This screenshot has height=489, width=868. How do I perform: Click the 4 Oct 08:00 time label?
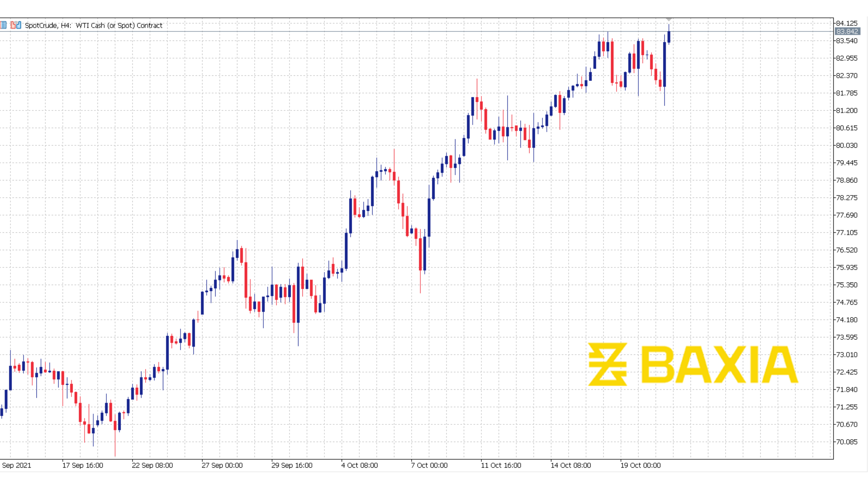(x=360, y=465)
